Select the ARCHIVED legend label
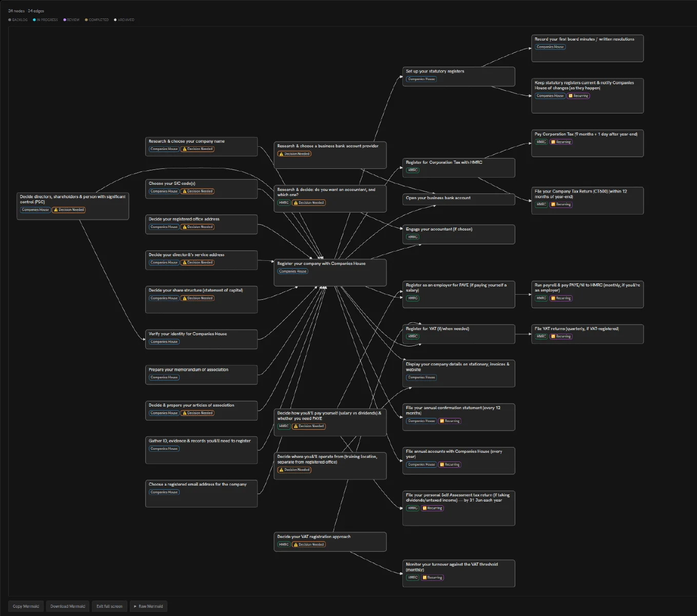Screen dimensions: 697x616 126,20
